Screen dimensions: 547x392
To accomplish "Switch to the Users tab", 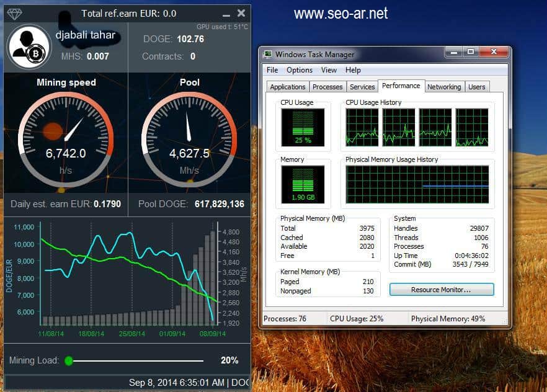I will pyautogui.click(x=476, y=87).
